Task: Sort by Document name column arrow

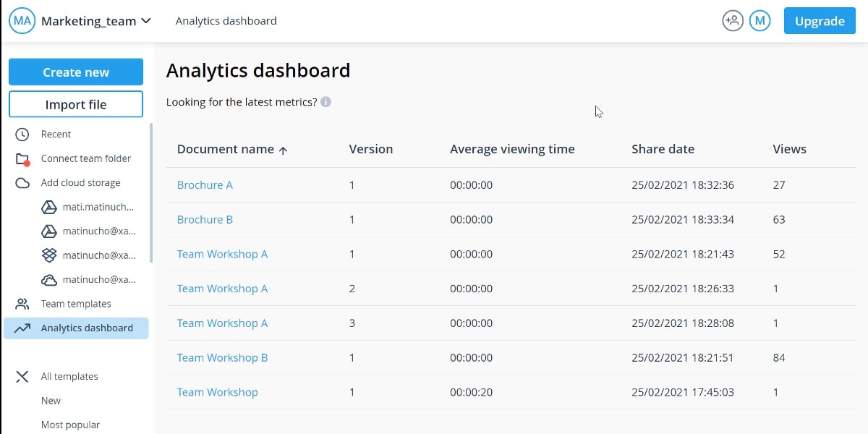Action: coord(283,150)
